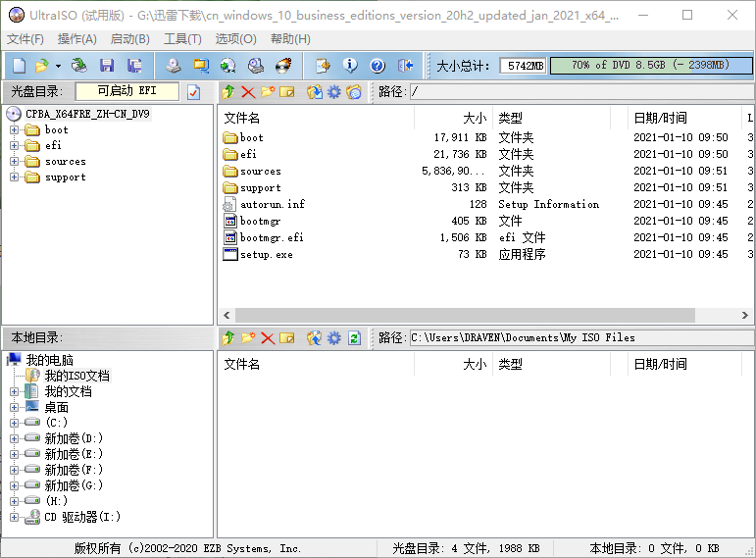Expand the 桌面 node
This screenshot has height=558, width=756.
15,408
